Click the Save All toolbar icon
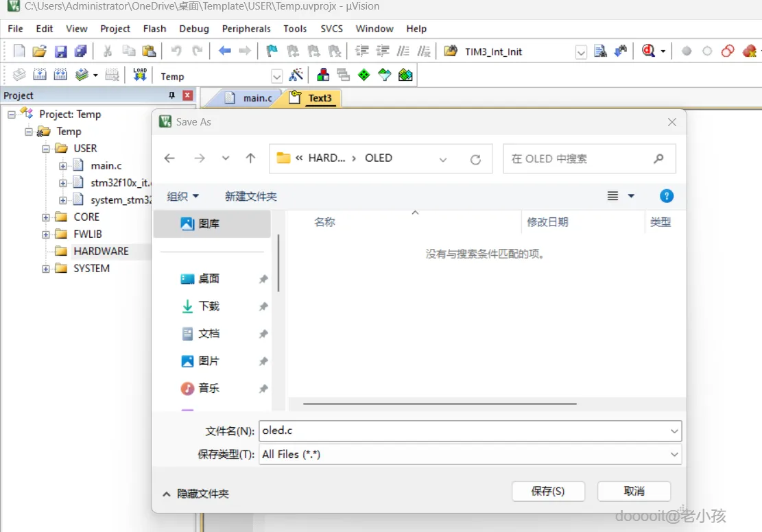 [x=81, y=51]
